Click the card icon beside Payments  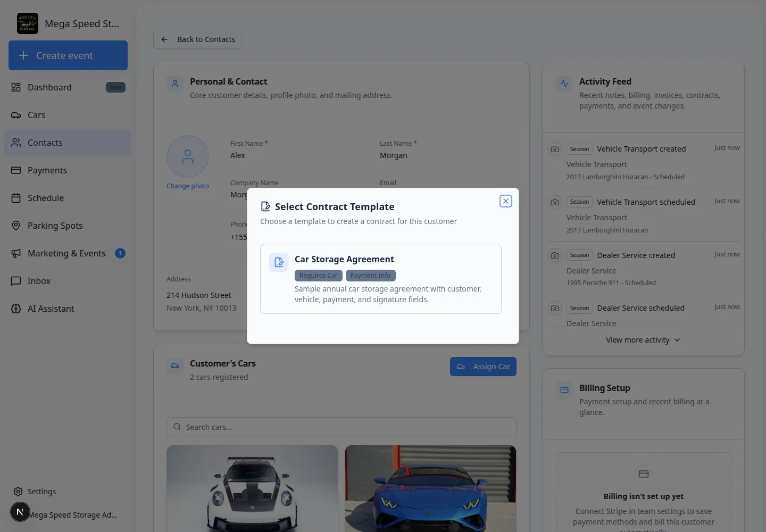pos(16,170)
